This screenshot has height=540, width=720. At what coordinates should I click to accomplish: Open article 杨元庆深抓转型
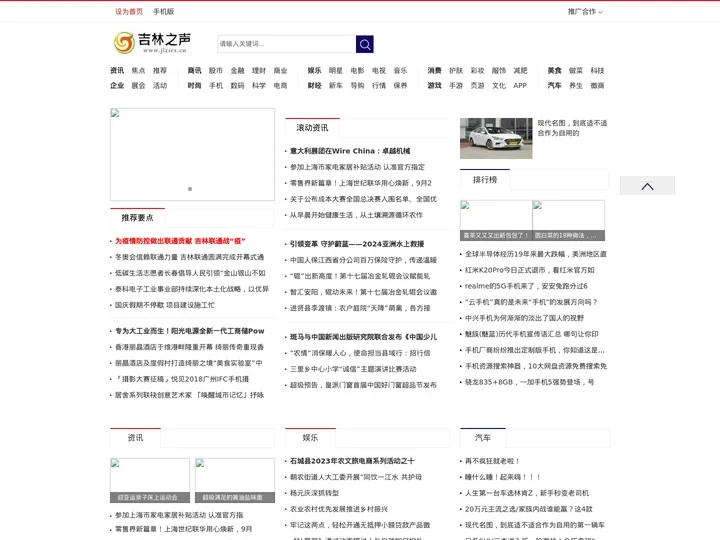pyautogui.click(x=314, y=493)
